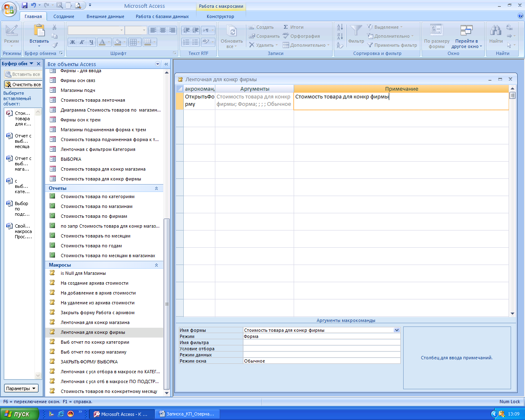Click the Cut scissors icon
This screenshot has width=525, height=420.
point(55,27)
